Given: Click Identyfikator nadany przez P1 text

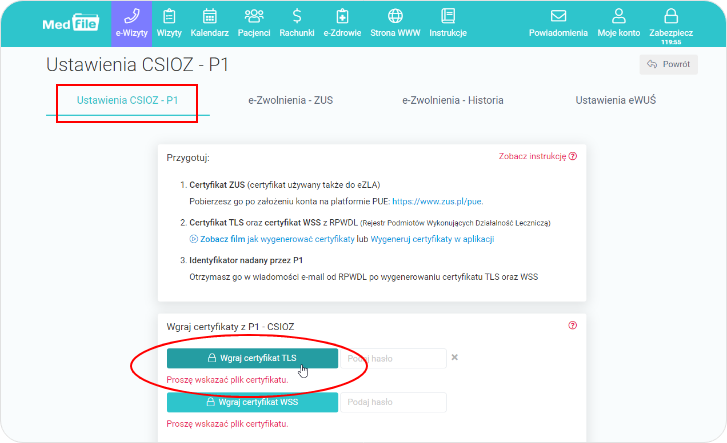Looking at the screenshot, I should (246, 260).
